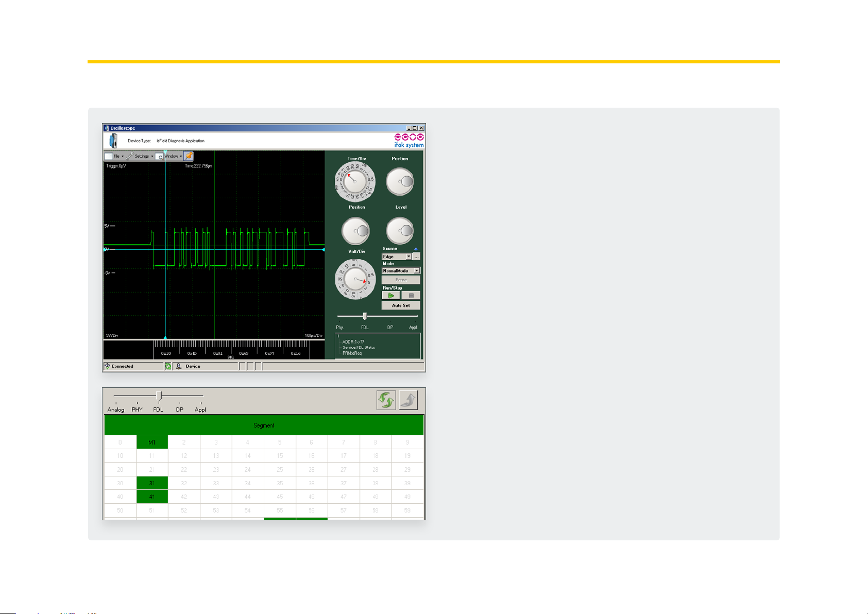Select PRM:cReq tree entry
868x614 pixels.
click(352, 353)
